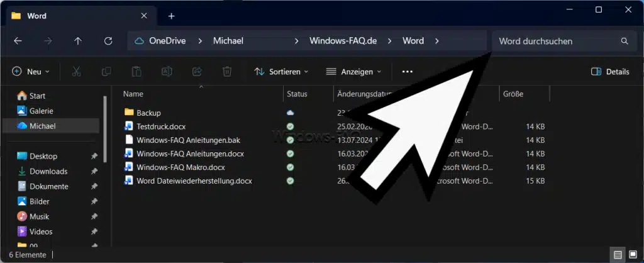Click the Rename icon in toolbar
Screen dimensions: 644x263
click(167, 72)
